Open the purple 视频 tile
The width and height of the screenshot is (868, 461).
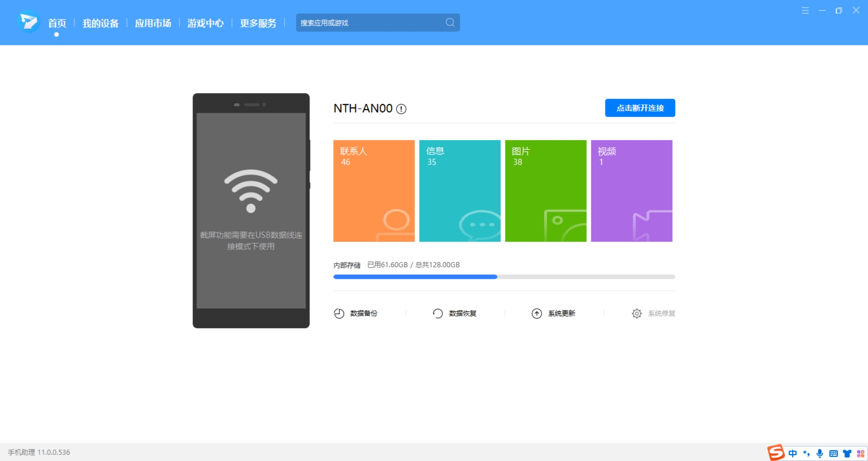point(632,191)
